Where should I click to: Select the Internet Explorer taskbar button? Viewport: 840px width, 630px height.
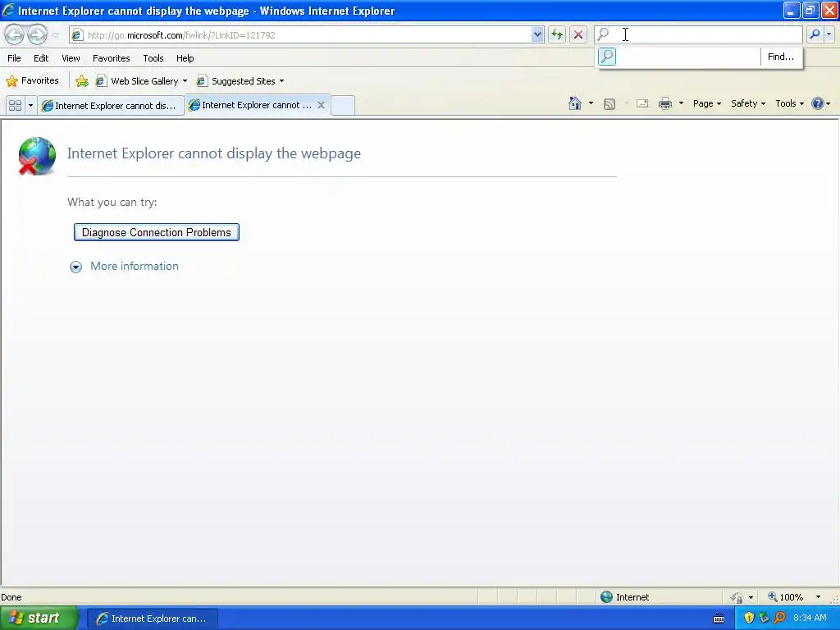[152, 619]
